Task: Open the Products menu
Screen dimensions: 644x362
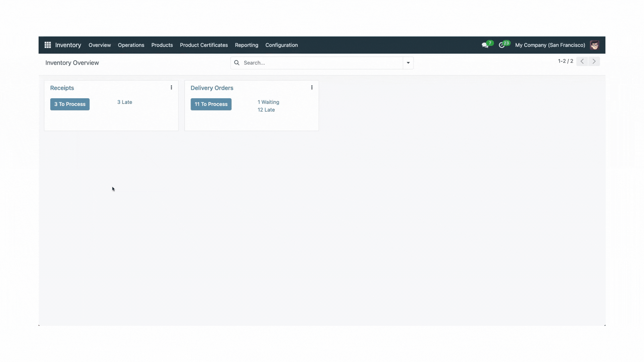Action: (x=162, y=45)
